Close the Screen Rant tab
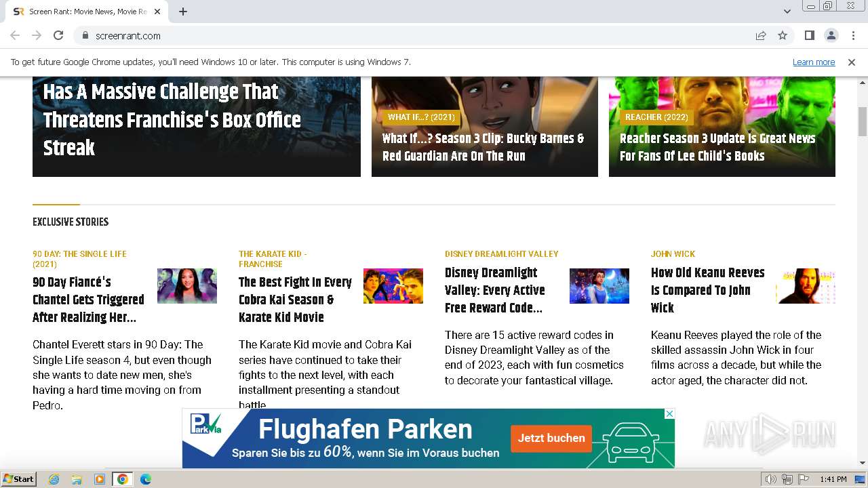Image resolution: width=868 pixels, height=488 pixels. (157, 12)
